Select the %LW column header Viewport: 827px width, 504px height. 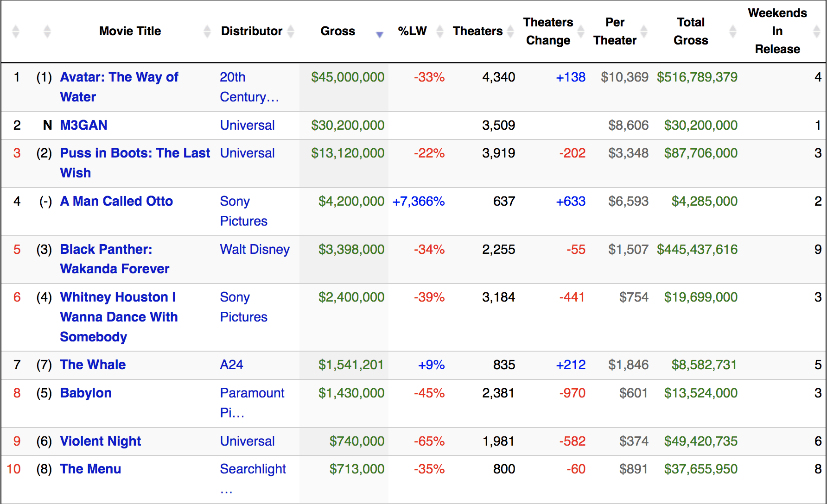coord(413,31)
